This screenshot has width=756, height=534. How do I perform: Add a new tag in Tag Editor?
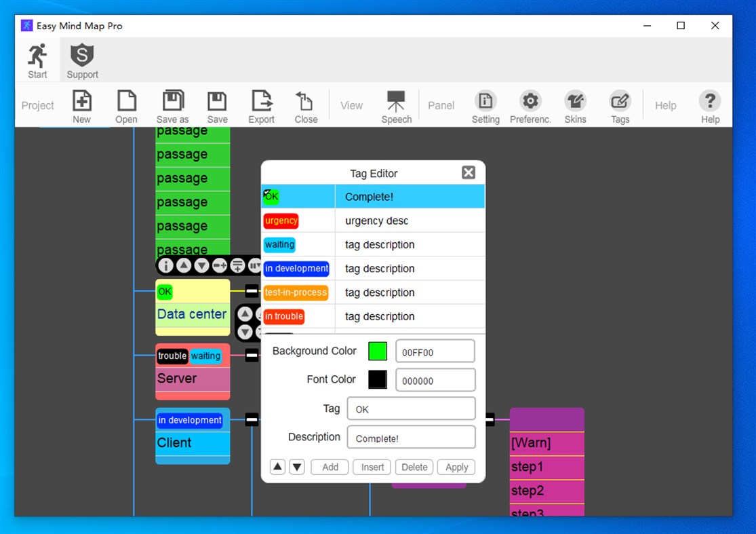pos(330,467)
